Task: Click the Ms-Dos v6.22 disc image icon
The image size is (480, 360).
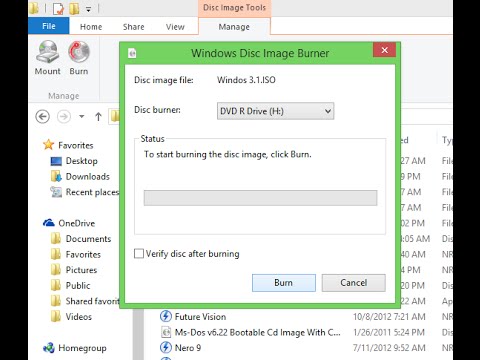Action: click(x=166, y=332)
